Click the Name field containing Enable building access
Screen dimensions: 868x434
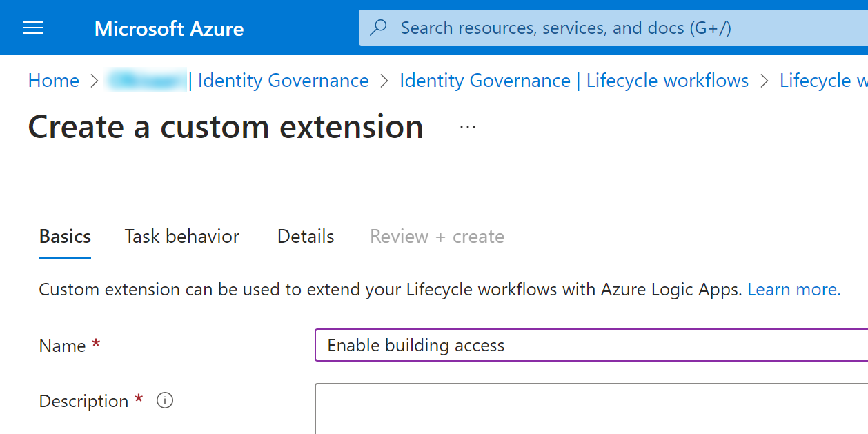591,345
